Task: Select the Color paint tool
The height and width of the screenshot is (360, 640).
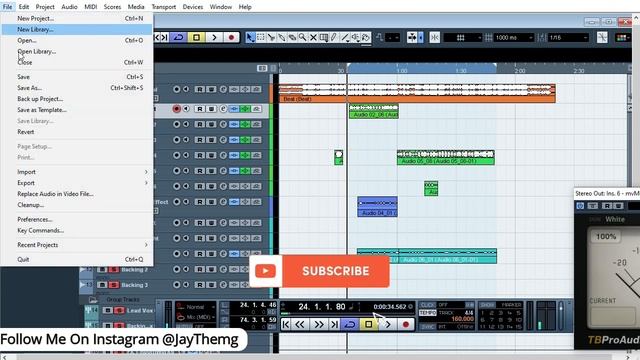Action: coord(366,38)
